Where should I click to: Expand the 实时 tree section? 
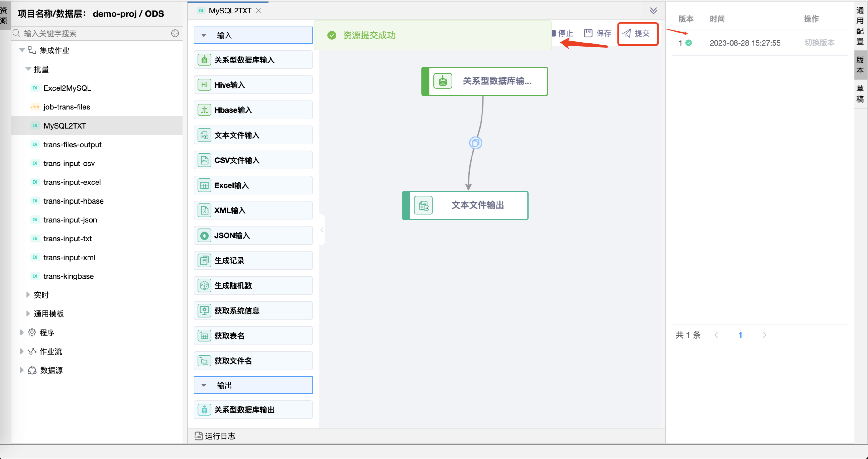pos(28,295)
